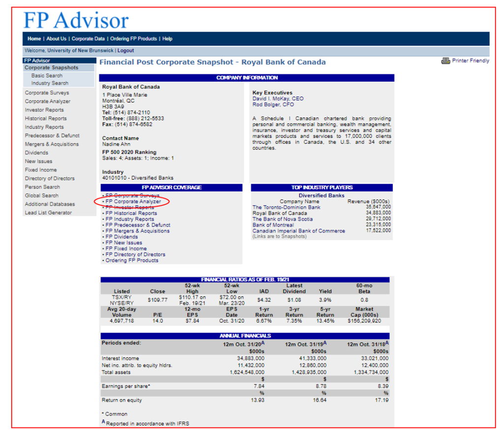Open FP Dividends coverage link

(x=122, y=237)
